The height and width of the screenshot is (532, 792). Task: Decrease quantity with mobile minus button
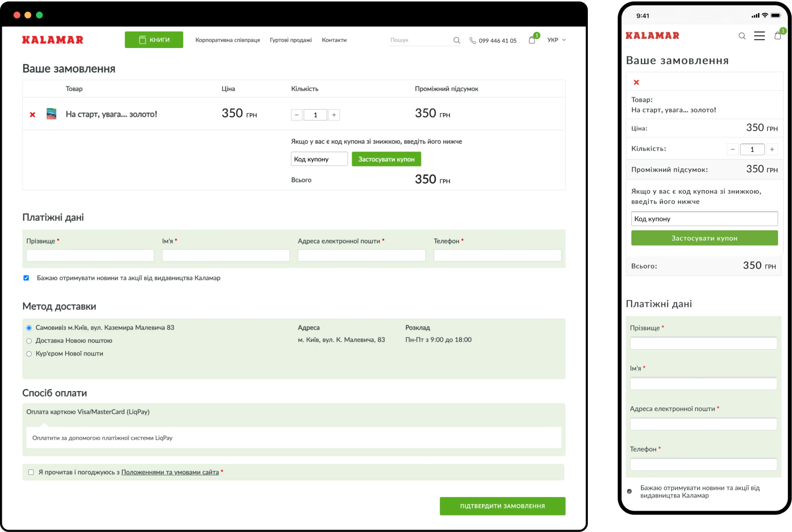pyautogui.click(x=733, y=149)
